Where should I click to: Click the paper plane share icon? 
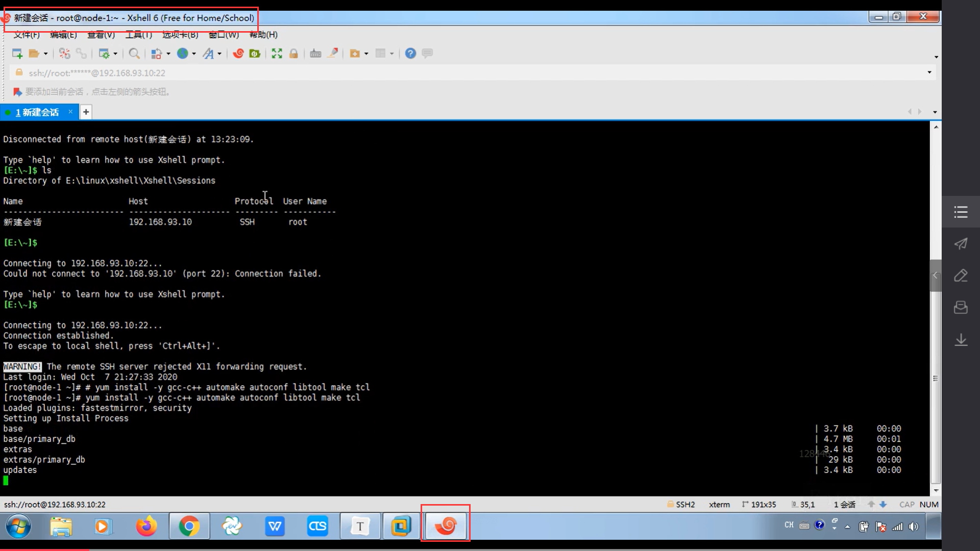pyautogui.click(x=961, y=244)
